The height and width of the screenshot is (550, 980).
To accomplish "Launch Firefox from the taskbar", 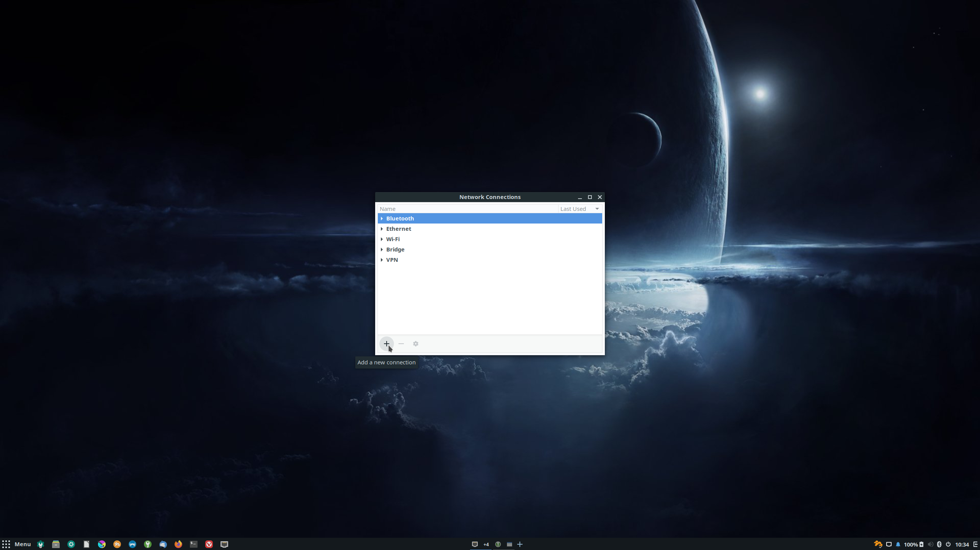I will [178, 544].
